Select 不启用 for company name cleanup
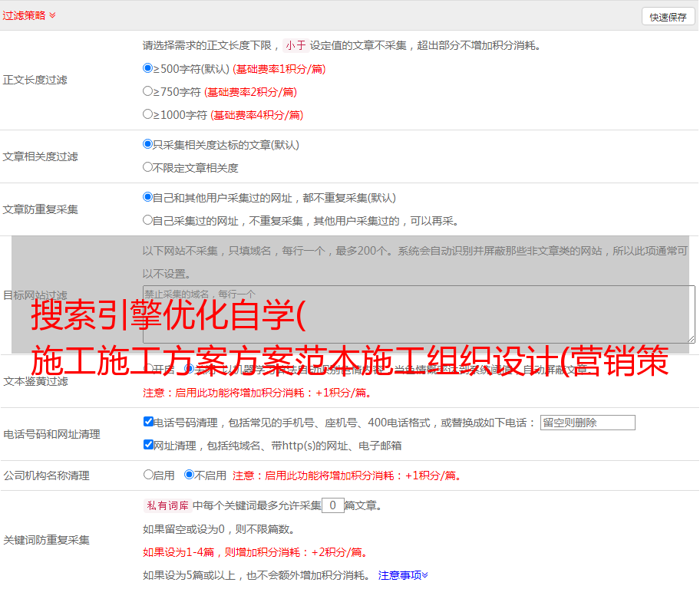The width and height of the screenshot is (700, 589). [x=189, y=475]
